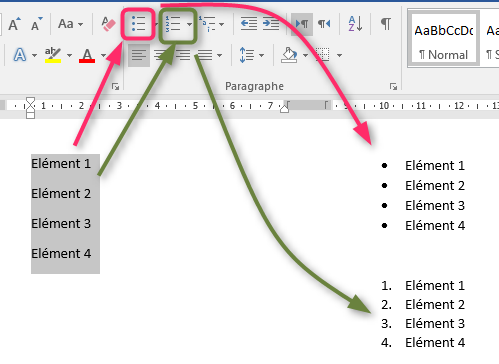Increase the paragraph indent

(271, 24)
